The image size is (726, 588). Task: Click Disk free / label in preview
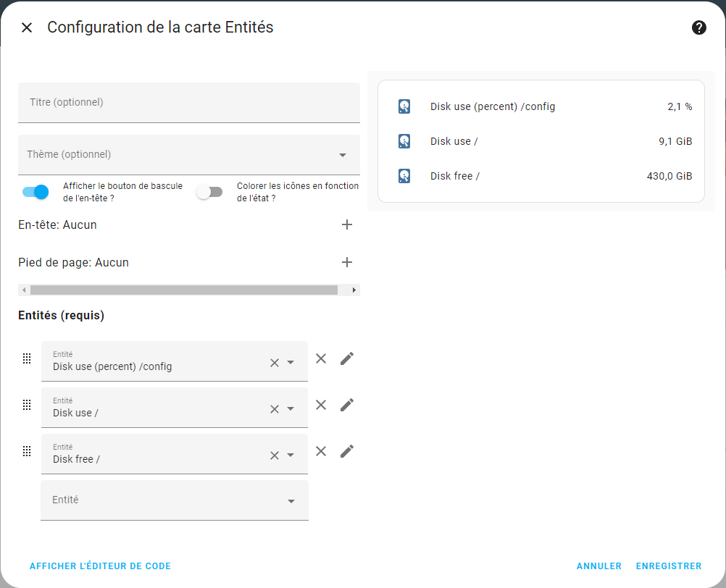click(455, 176)
